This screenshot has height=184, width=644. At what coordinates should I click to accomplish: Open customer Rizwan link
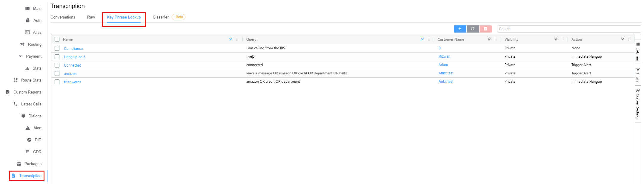(444, 56)
